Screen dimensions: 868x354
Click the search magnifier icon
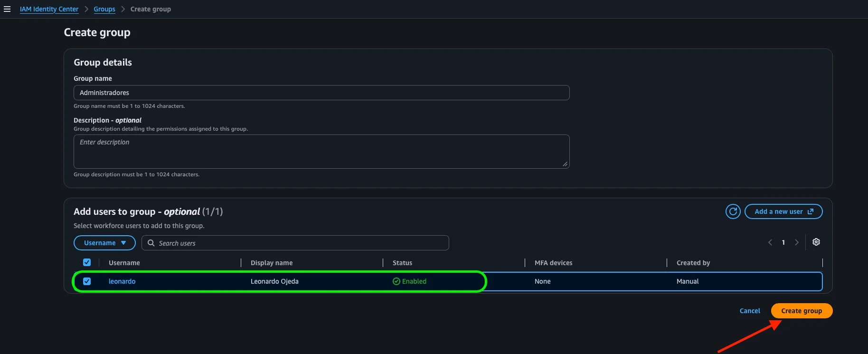(151, 243)
